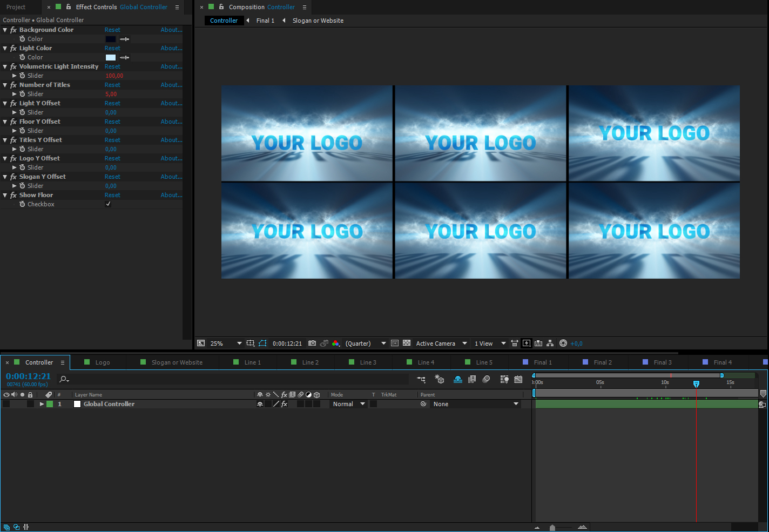Click the Always Preview This View icon
The image size is (769, 532).
click(x=201, y=344)
